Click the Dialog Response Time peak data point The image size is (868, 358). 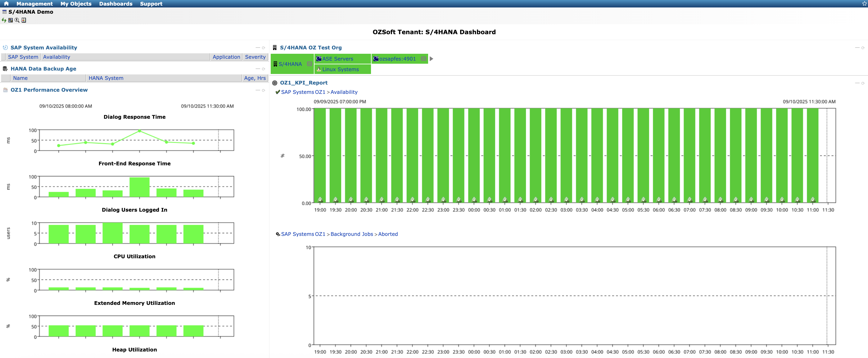[x=139, y=131]
